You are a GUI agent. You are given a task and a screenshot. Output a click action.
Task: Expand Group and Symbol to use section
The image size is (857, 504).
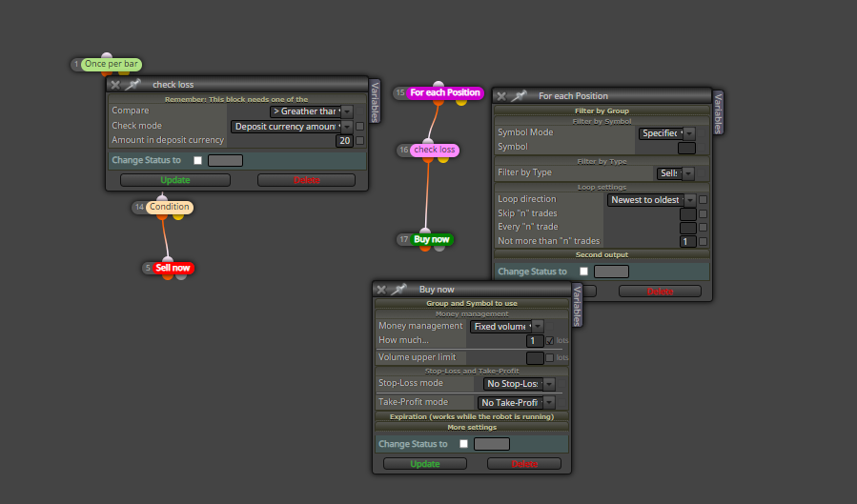[x=472, y=304]
